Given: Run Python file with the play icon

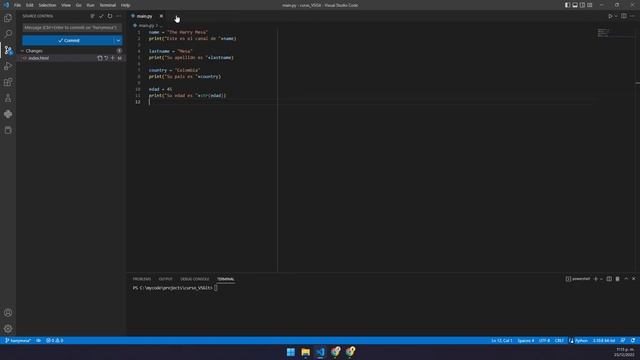Looking at the screenshot, I should pyautogui.click(x=610, y=16).
